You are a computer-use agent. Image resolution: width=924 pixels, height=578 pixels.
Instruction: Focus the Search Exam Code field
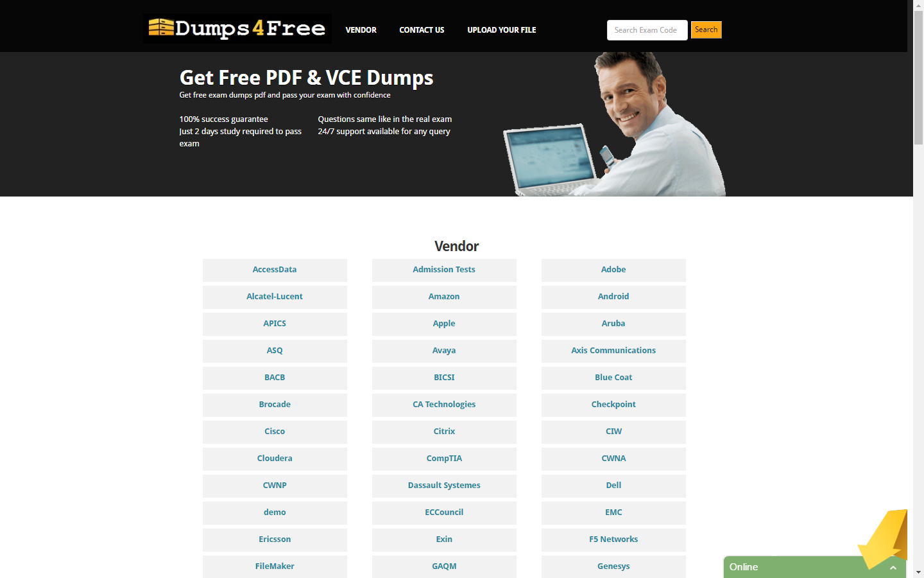click(x=646, y=30)
